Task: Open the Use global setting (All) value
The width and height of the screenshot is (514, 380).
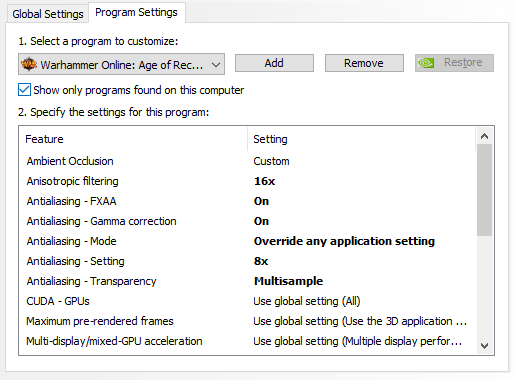Action: 307,301
